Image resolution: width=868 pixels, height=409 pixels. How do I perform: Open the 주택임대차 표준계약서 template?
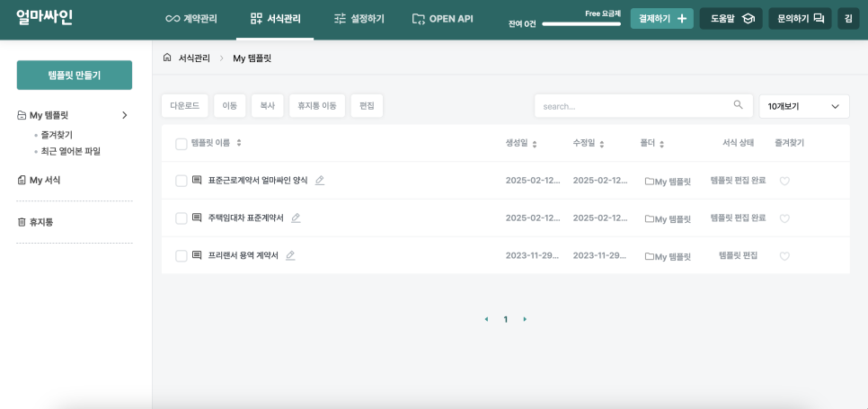246,218
